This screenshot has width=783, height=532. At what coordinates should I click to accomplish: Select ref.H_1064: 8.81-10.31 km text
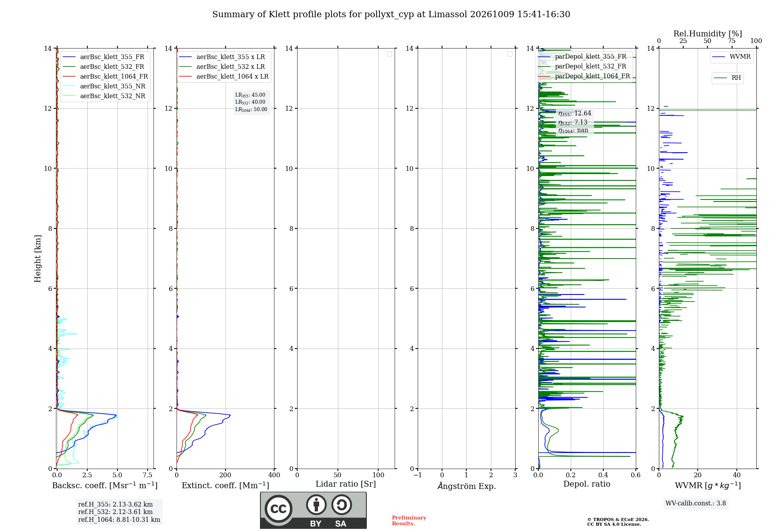click(119, 520)
